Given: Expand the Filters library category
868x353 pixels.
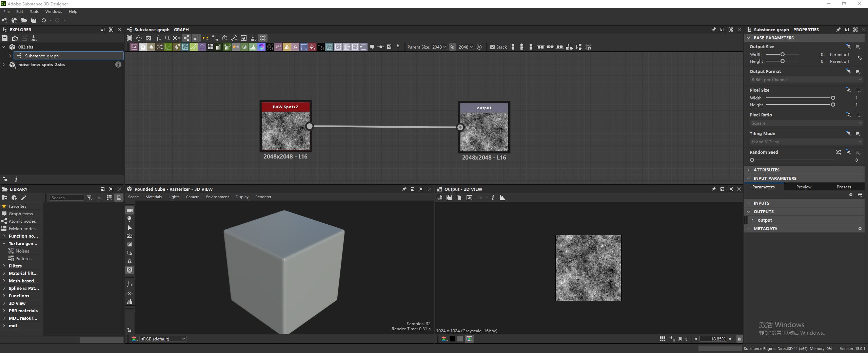Looking at the screenshot, I should pos(4,266).
